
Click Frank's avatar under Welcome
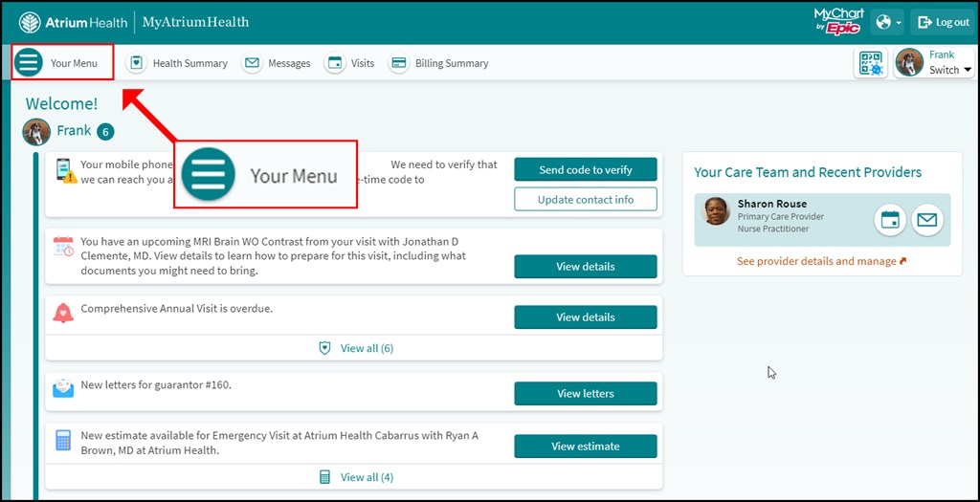36,132
